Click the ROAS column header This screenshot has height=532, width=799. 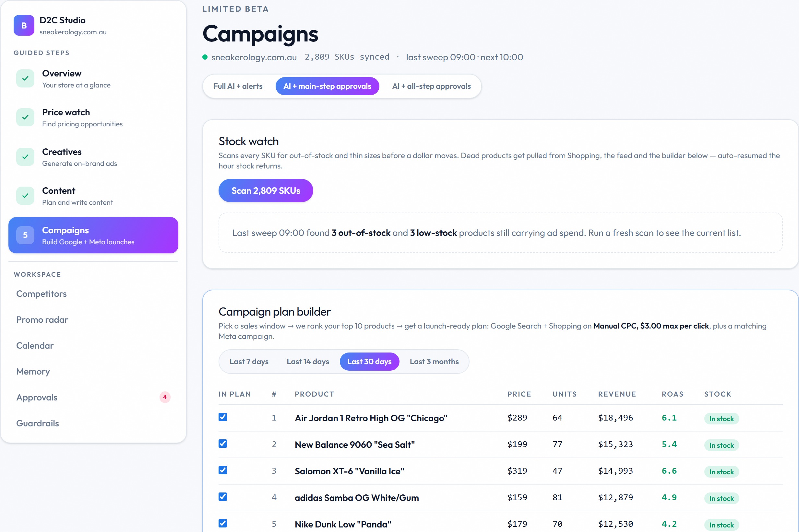point(672,394)
